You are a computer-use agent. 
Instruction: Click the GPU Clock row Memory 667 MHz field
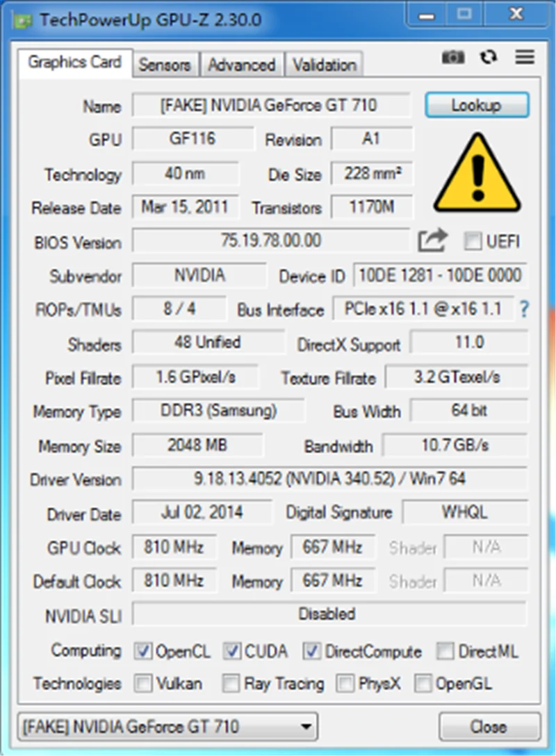pyautogui.click(x=333, y=547)
